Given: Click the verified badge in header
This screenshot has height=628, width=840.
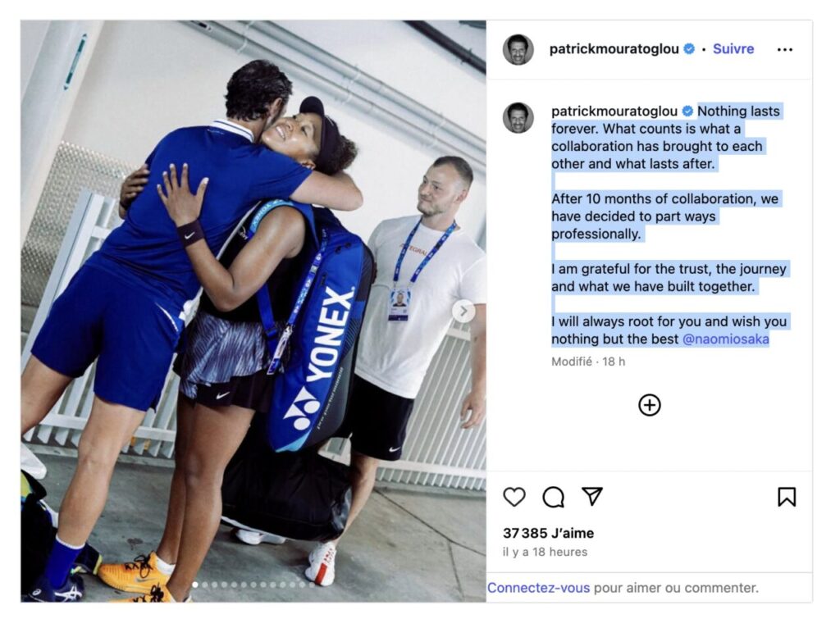Looking at the screenshot, I should [689, 49].
